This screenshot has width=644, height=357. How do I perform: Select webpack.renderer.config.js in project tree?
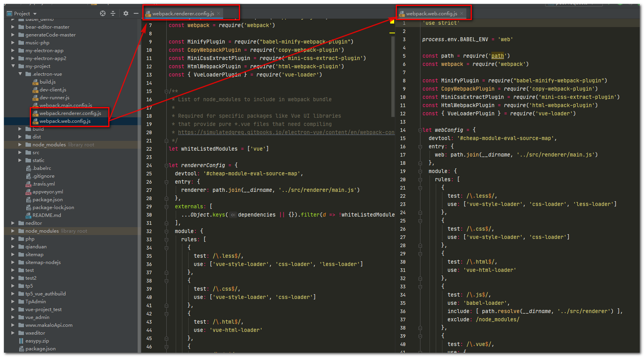click(70, 113)
